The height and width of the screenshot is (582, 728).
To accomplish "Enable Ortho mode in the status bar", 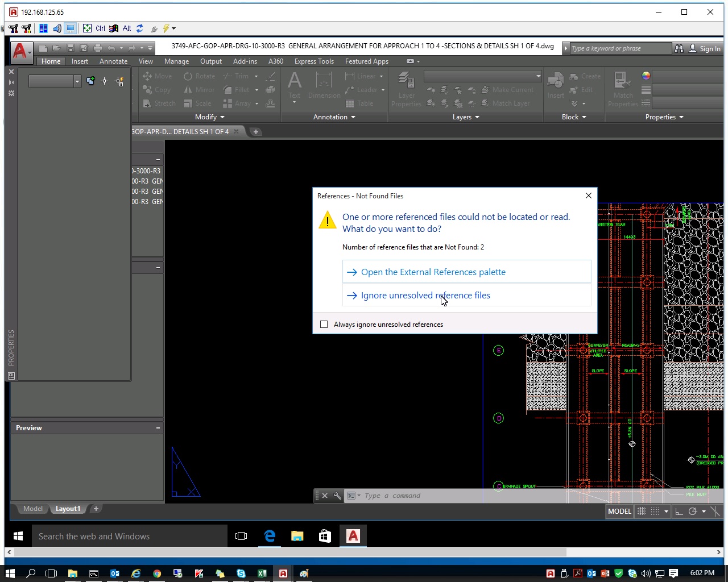I will point(679,511).
